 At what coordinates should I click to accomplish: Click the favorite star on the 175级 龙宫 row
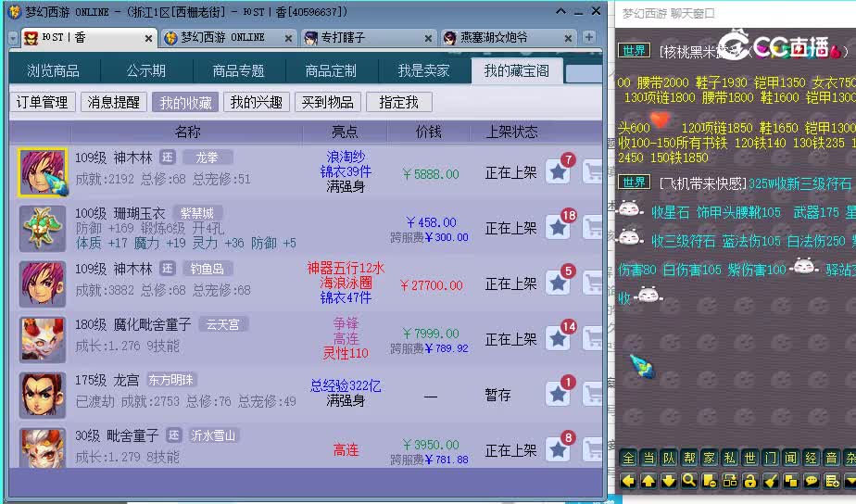[558, 395]
